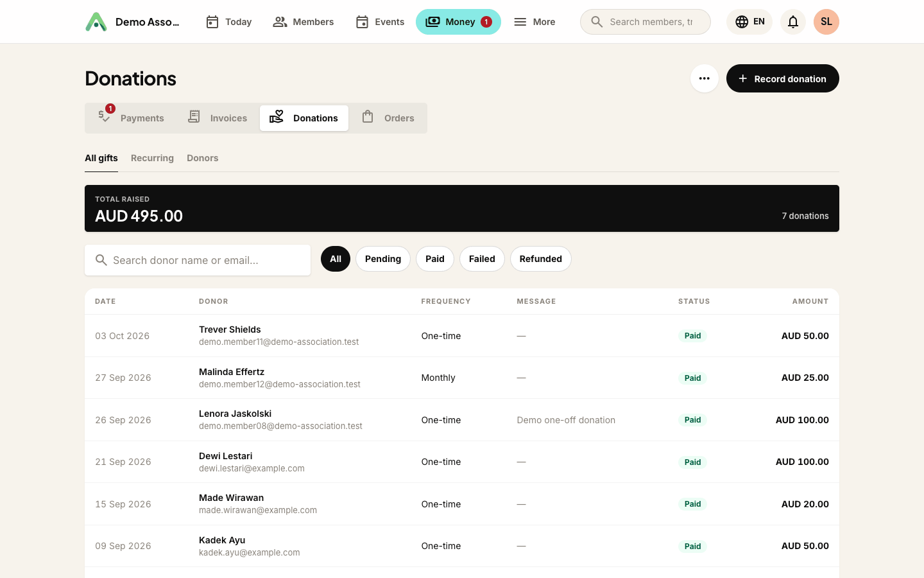The image size is (924, 578).
Task: Open the Orders section label
Action: coord(399,118)
